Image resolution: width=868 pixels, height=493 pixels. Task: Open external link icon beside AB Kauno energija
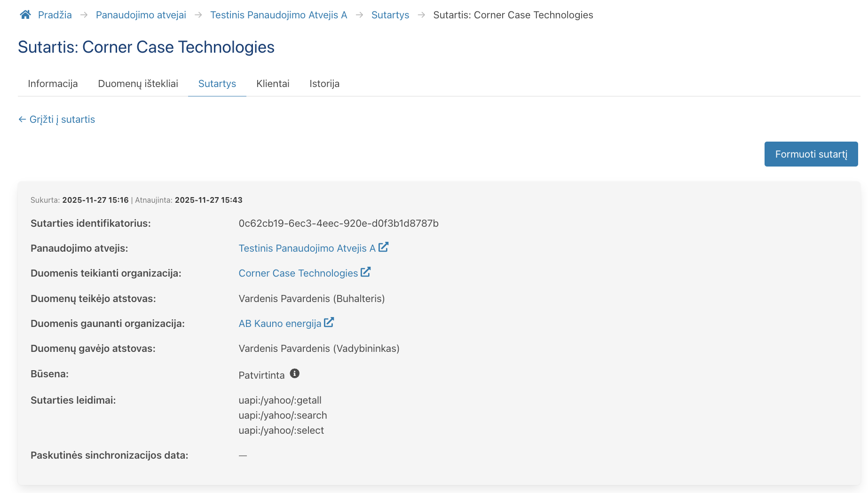coord(329,322)
